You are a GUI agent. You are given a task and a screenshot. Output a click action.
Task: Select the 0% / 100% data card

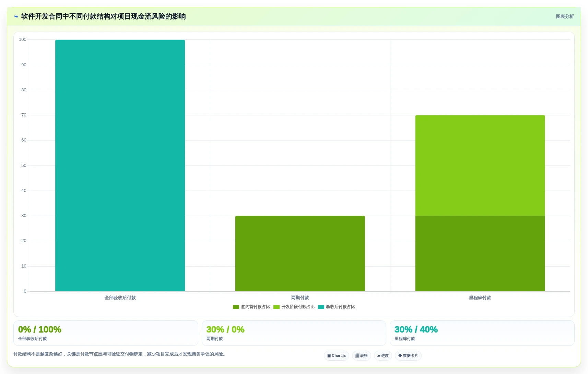pyautogui.click(x=106, y=333)
